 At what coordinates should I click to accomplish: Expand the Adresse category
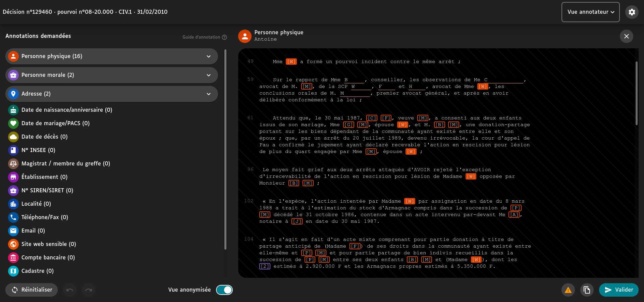point(209,94)
